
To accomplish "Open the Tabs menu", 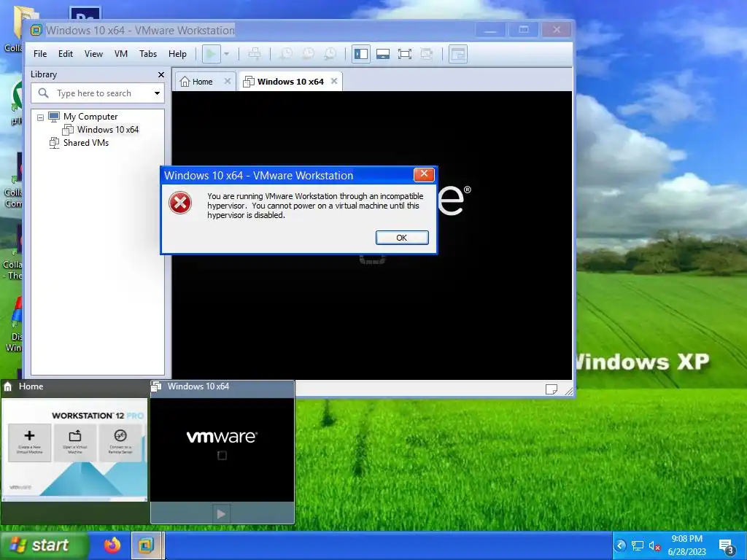I will 148,54.
